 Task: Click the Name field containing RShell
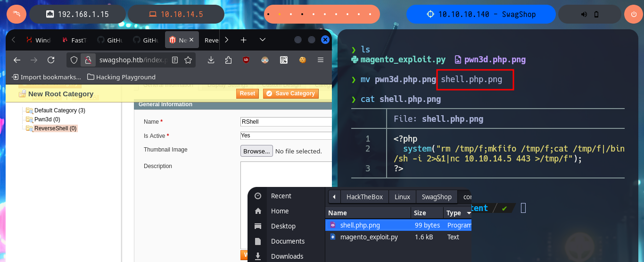[x=286, y=121]
